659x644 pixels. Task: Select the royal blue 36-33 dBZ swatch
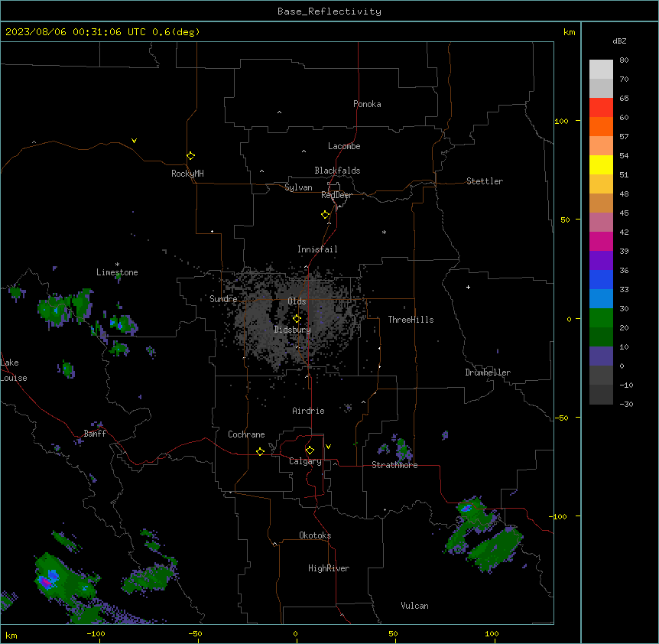point(601,279)
